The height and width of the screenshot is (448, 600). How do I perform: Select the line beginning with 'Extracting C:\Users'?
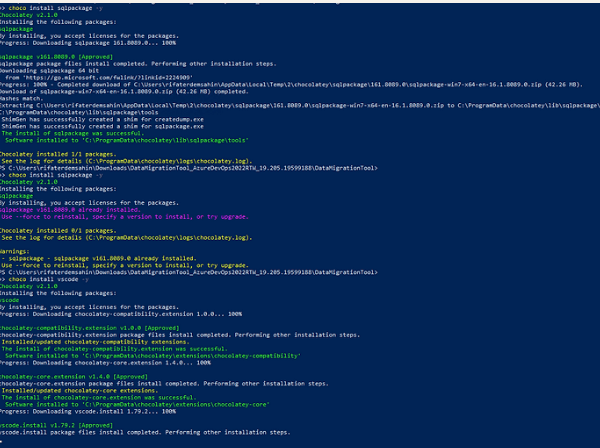click(x=300, y=105)
